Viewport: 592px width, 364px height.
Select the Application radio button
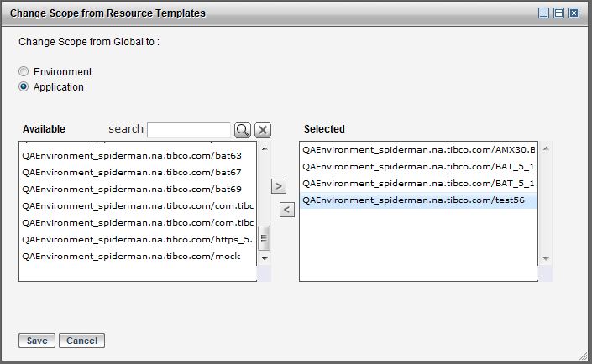(24, 86)
